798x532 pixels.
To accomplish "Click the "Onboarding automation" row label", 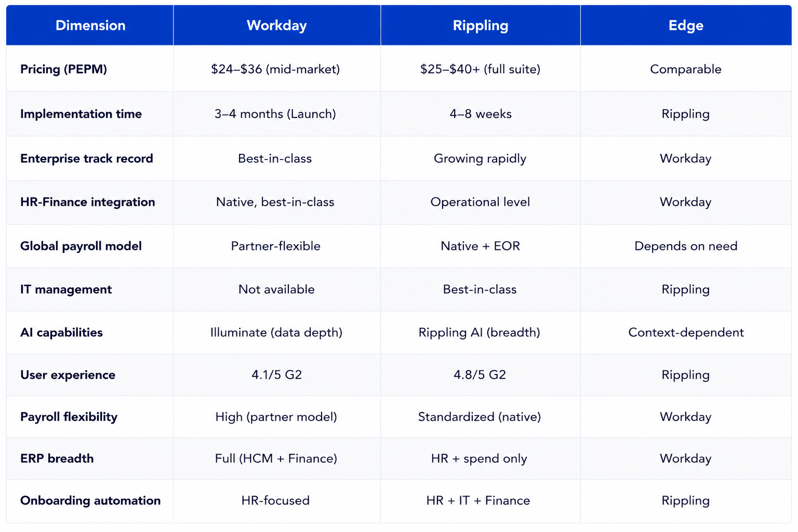I will [x=90, y=500].
